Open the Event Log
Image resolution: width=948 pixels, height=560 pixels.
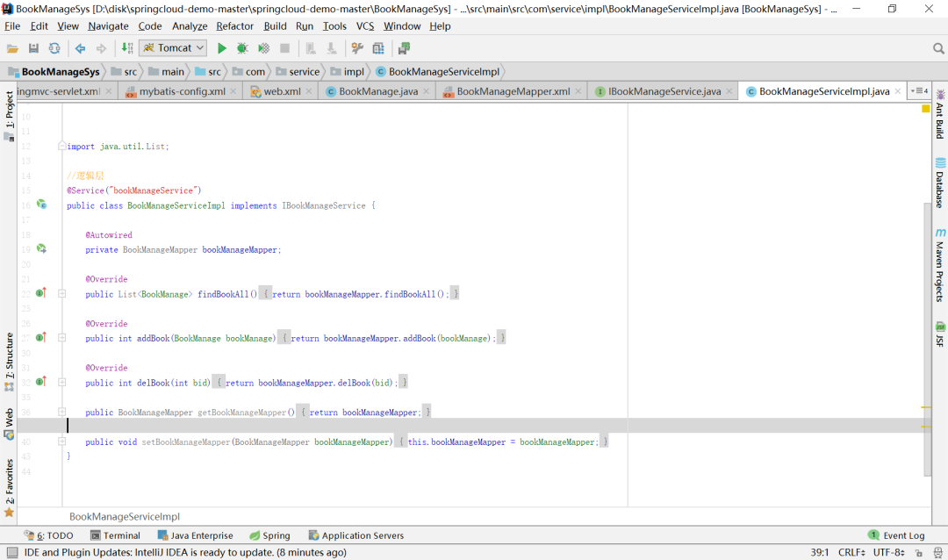(x=896, y=535)
